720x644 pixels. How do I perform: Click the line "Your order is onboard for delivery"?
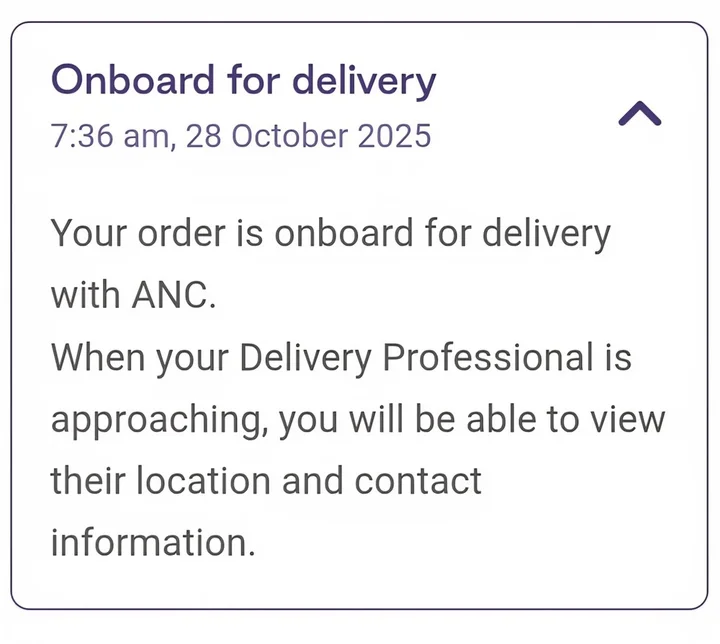point(330,234)
